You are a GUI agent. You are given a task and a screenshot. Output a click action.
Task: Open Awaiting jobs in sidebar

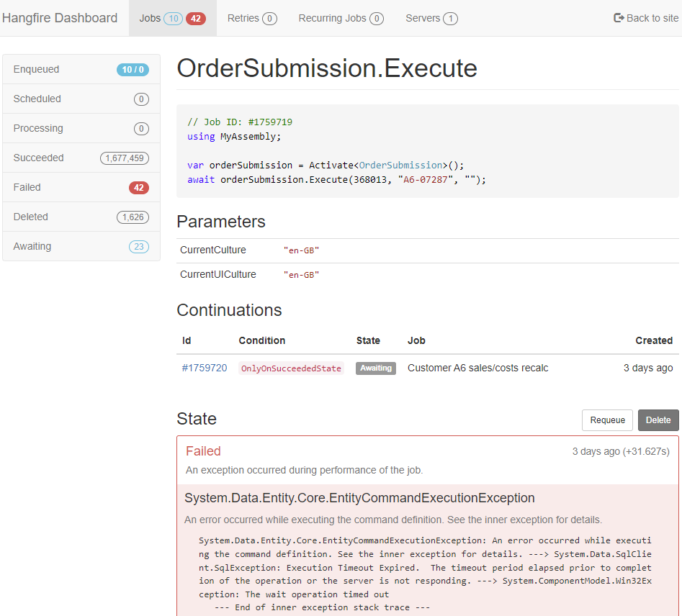(81, 247)
